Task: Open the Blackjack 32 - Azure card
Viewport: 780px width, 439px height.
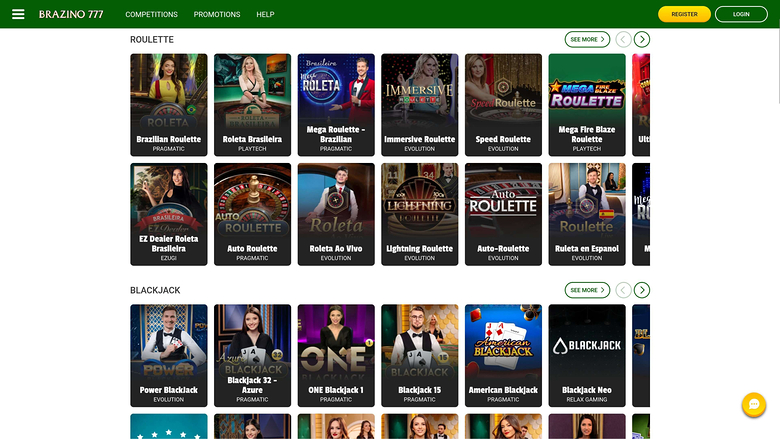Action: tap(252, 355)
